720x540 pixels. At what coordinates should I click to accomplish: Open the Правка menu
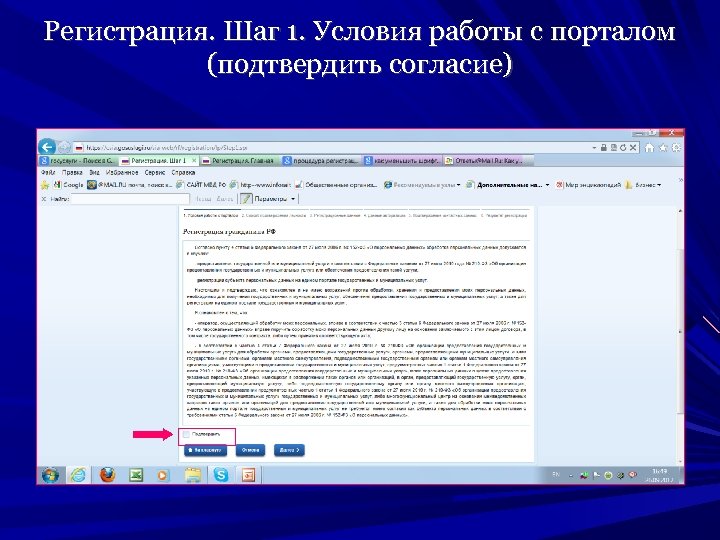(x=72, y=173)
